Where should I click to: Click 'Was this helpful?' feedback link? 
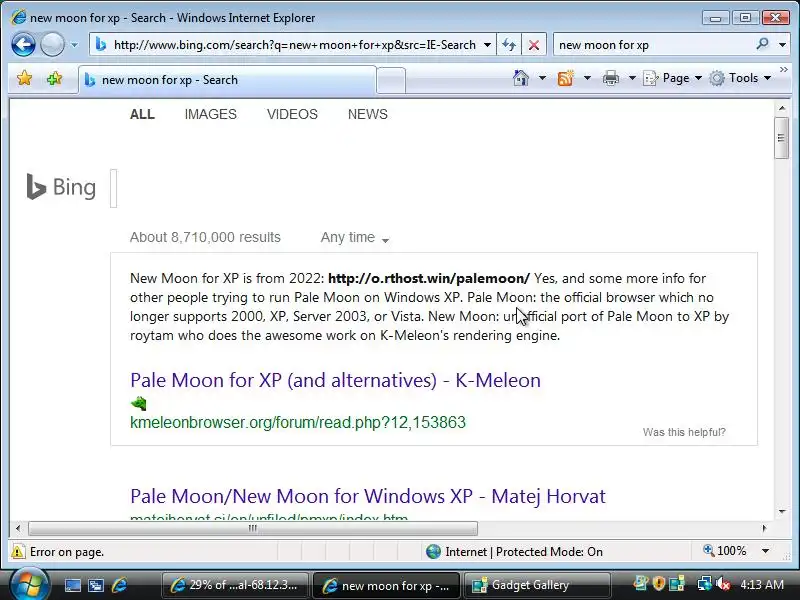pyautogui.click(x=684, y=432)
